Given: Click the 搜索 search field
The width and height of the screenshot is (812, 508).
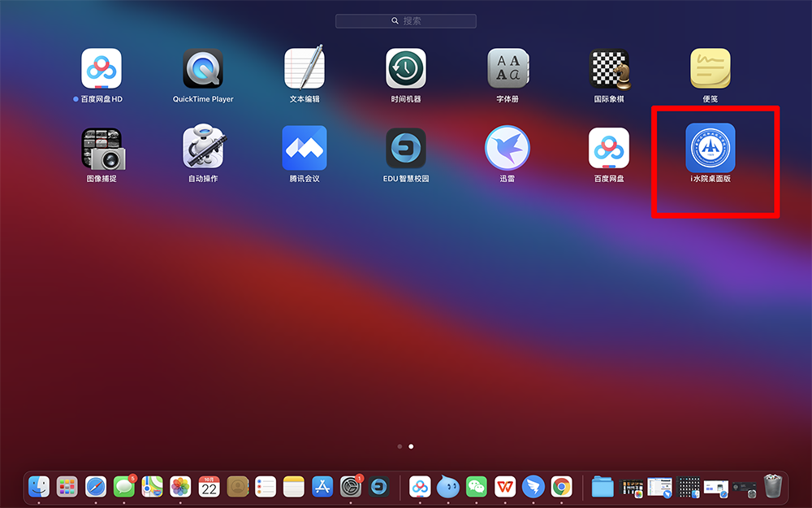Looking at the screenshot, I should tap(406, 20).
